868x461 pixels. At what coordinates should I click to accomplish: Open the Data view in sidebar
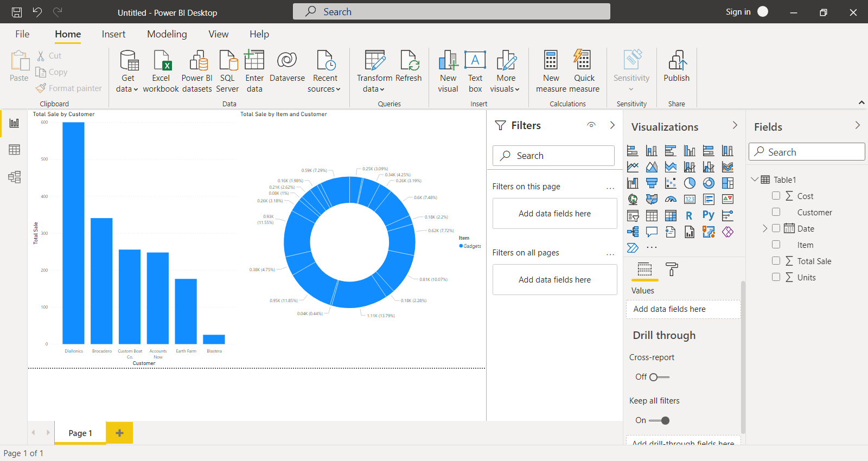pos(14,150)
